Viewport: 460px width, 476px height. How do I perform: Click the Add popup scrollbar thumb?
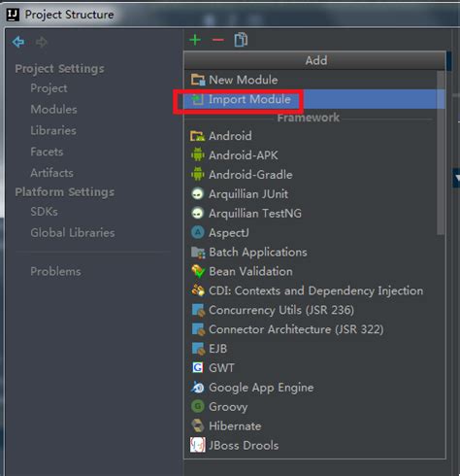click(x=441, y=153)
